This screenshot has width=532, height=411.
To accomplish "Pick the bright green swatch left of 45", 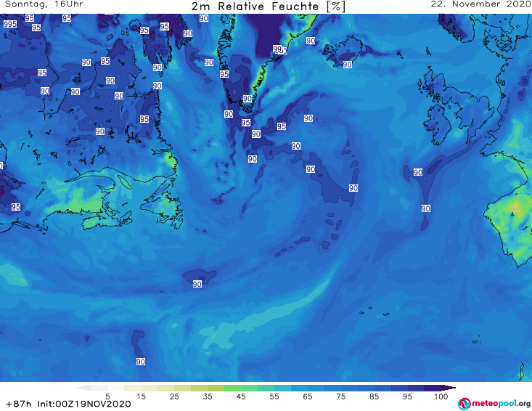I will 232,388.
